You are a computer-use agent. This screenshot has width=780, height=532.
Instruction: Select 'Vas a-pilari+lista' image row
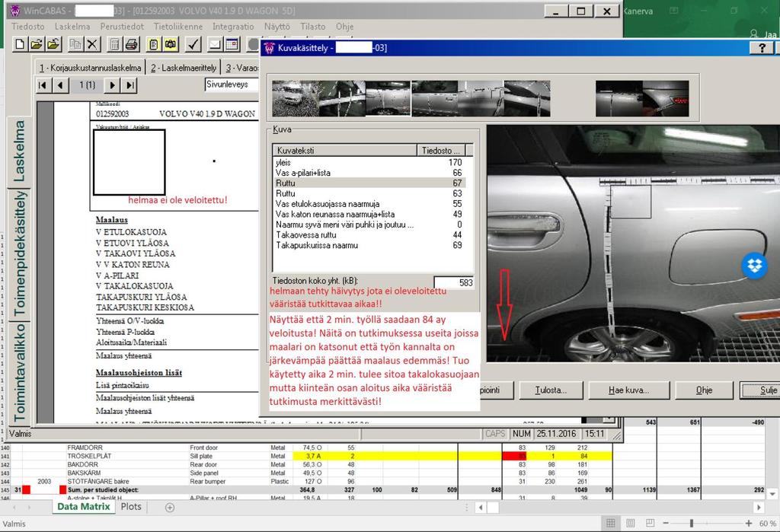click(x=369, y=173)
